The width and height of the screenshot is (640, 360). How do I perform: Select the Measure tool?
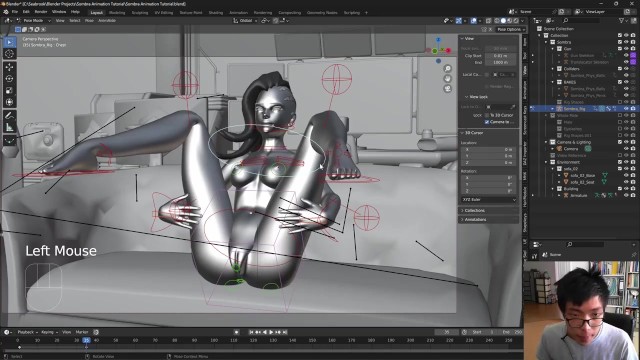pos(9,128)
